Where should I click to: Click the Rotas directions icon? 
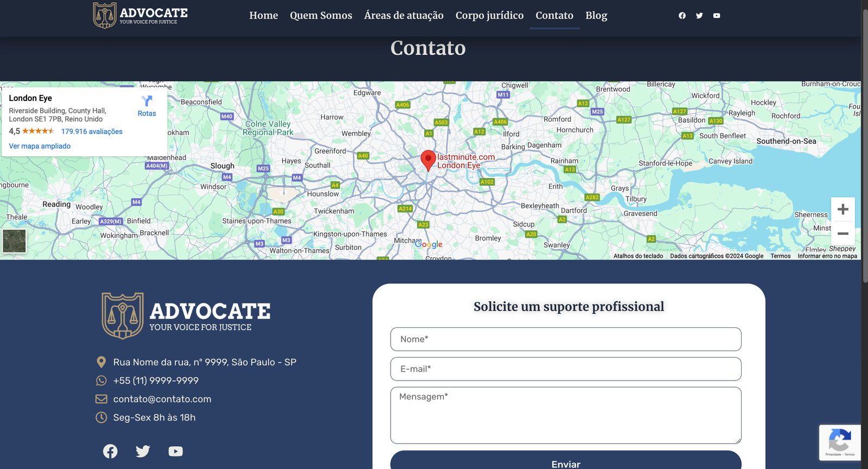pos(147,101)
